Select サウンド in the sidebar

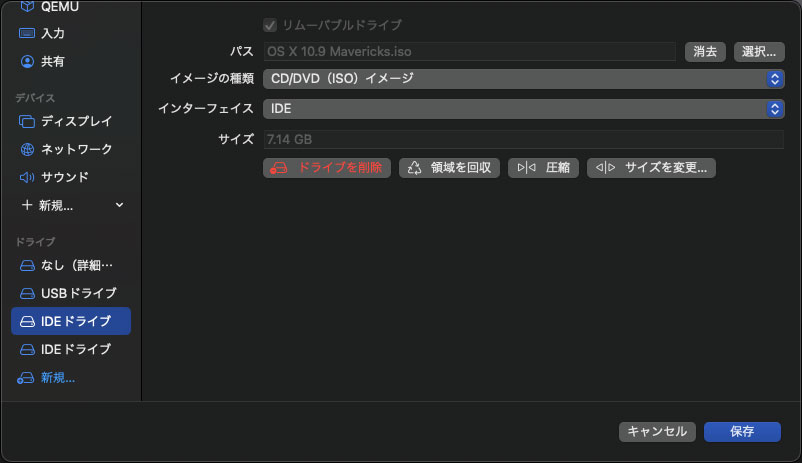(71, 177)
